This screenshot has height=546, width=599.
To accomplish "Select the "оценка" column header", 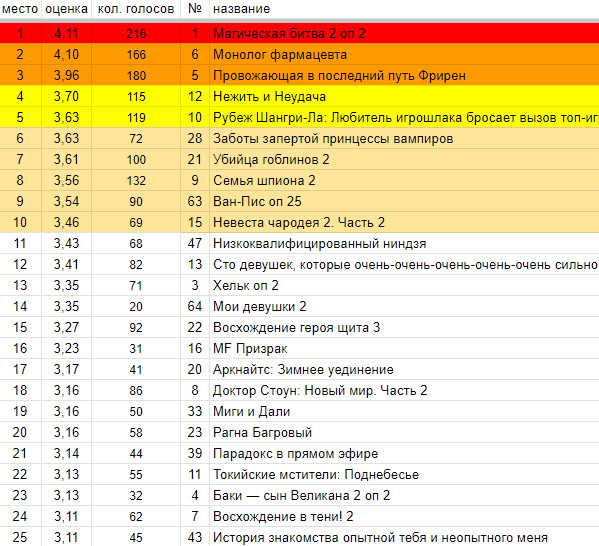I will click(66, 9).
